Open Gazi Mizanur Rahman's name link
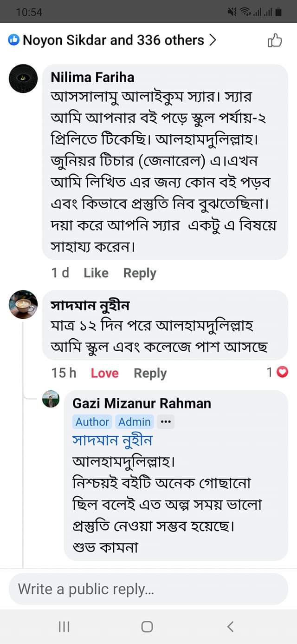Viewport: 297px width, 644px height. point(142,403)
